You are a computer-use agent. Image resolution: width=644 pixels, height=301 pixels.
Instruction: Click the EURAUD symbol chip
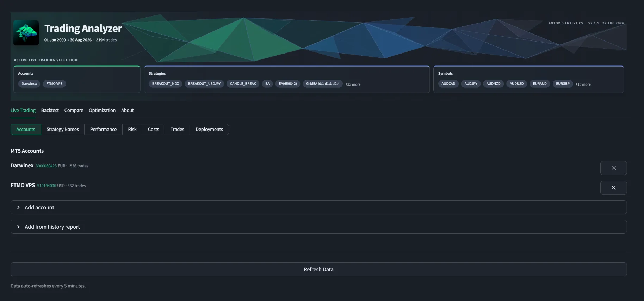tap(540, 84)
